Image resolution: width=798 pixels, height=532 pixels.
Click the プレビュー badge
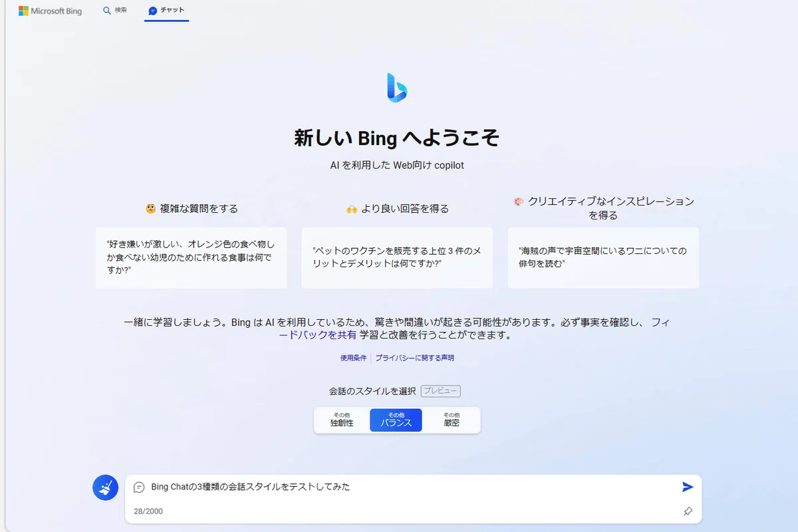pyautogui.click(x=440, y=391)
